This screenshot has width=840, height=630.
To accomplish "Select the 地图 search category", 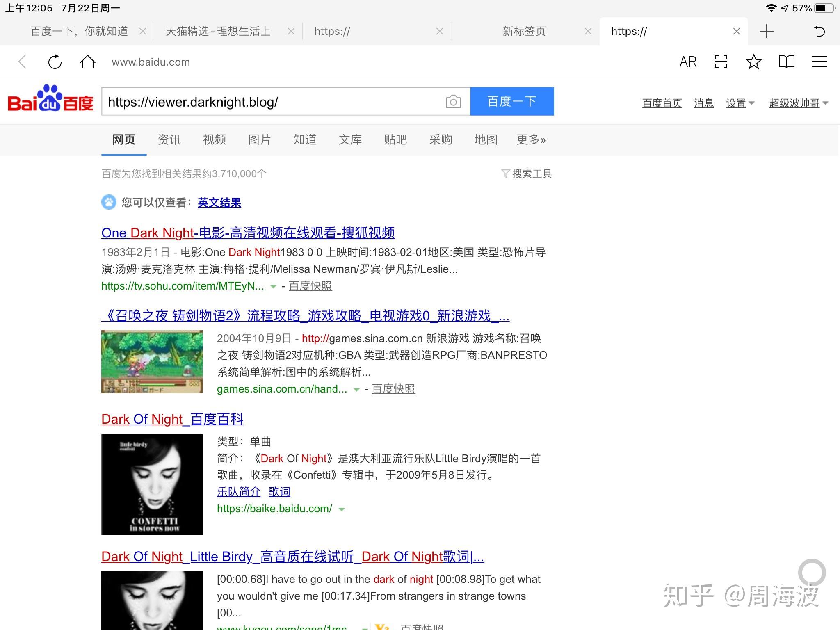I will pos(486,139).
